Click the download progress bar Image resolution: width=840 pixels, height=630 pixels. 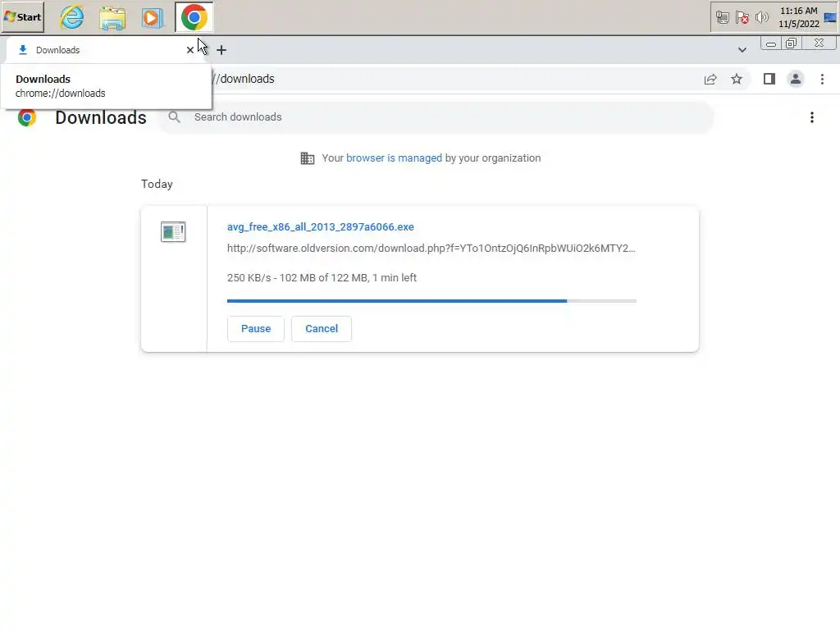pyautogui.click(x=431, y=301)
